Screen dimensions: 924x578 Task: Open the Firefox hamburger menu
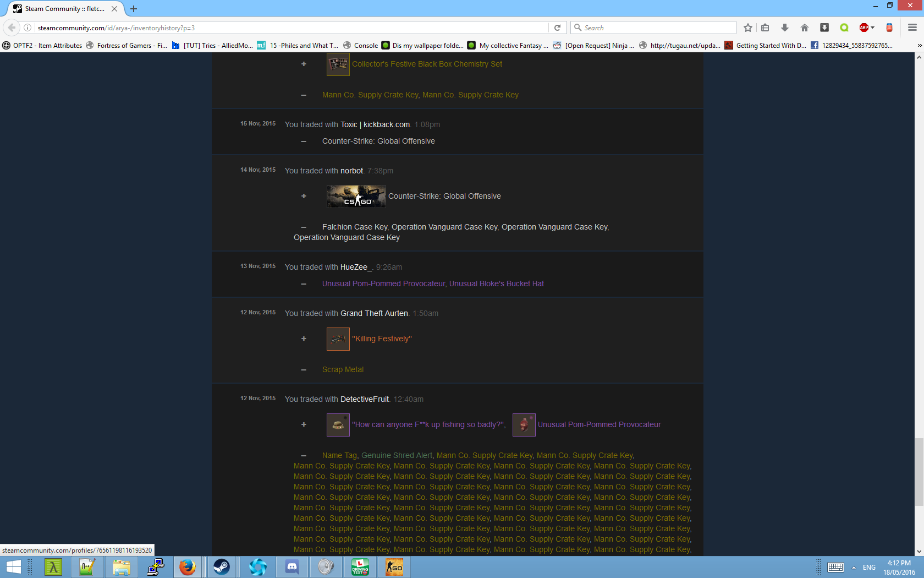[x=912, y=28]
